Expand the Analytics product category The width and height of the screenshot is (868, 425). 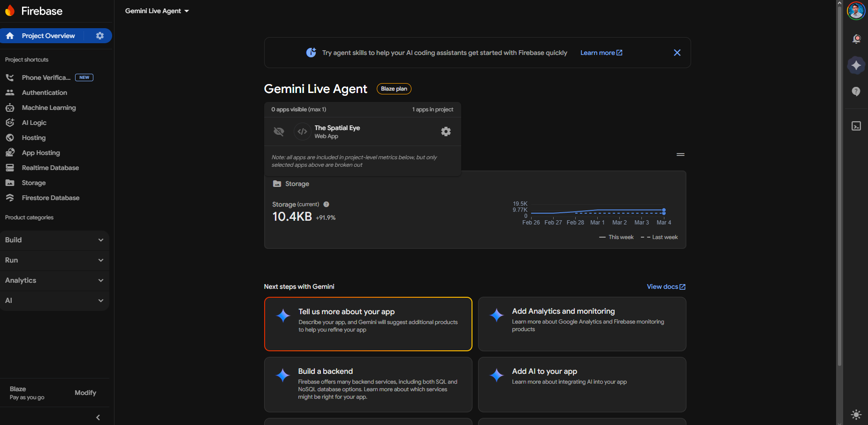pyautogui.click(x=54, y=280)
